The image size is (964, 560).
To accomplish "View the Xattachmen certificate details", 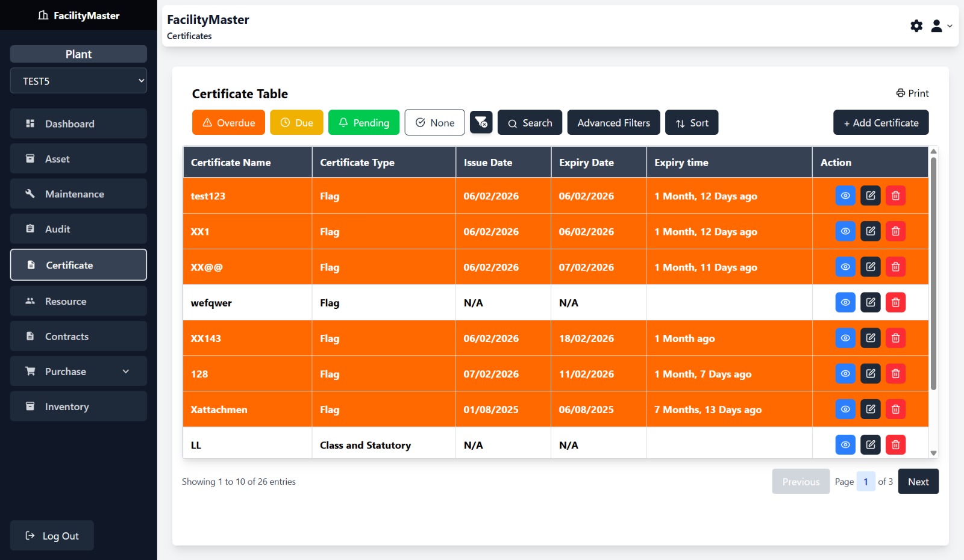I will coord(845,409).
